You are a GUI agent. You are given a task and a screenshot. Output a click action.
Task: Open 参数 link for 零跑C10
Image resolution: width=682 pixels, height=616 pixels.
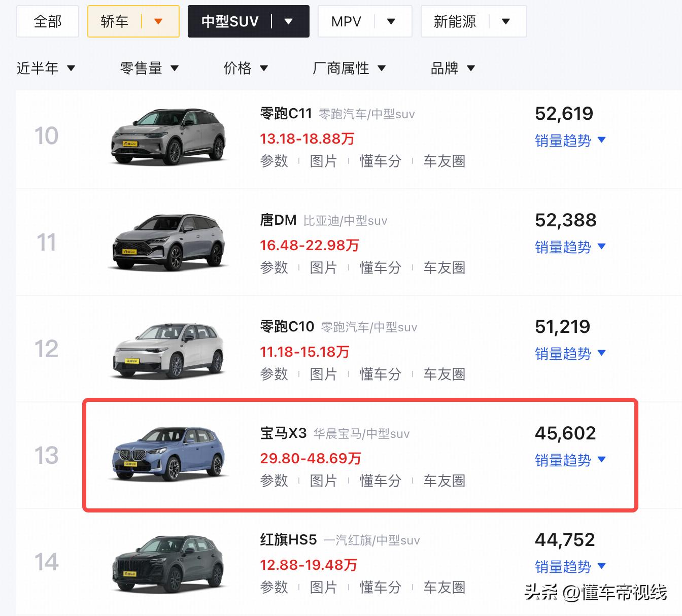pos(274,374)
